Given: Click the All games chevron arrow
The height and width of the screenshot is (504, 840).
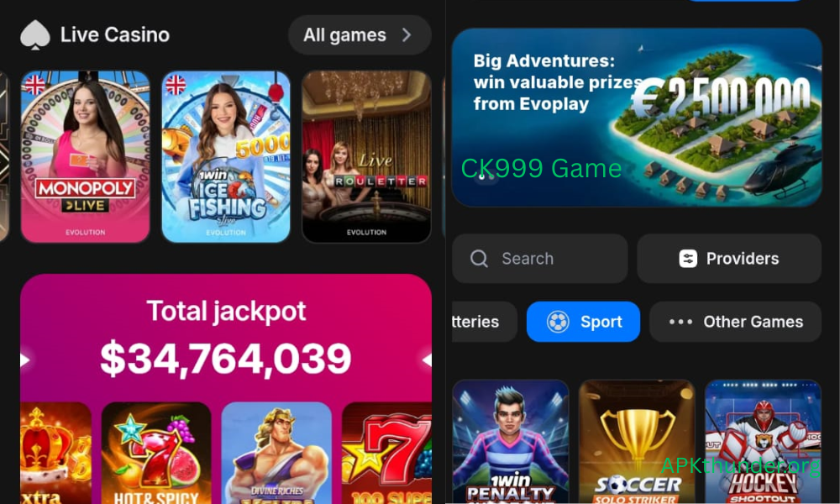Looking at the screenshot, I should point(407,35).
